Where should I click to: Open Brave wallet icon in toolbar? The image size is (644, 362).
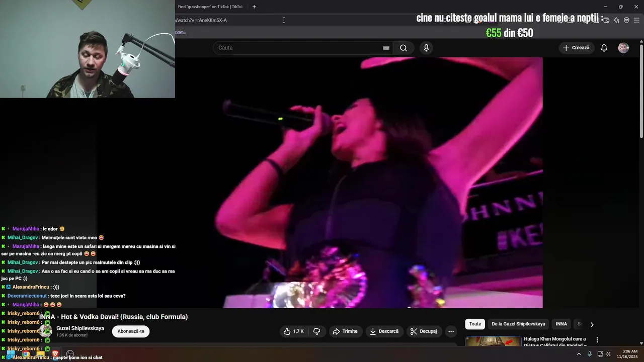click(606, 20)
